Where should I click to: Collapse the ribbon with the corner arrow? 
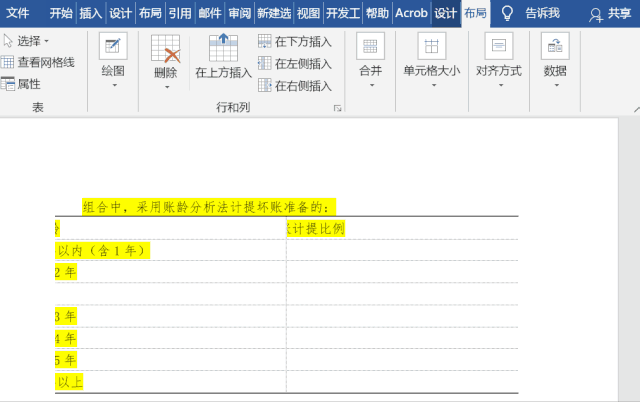click(x=636, y=109)
